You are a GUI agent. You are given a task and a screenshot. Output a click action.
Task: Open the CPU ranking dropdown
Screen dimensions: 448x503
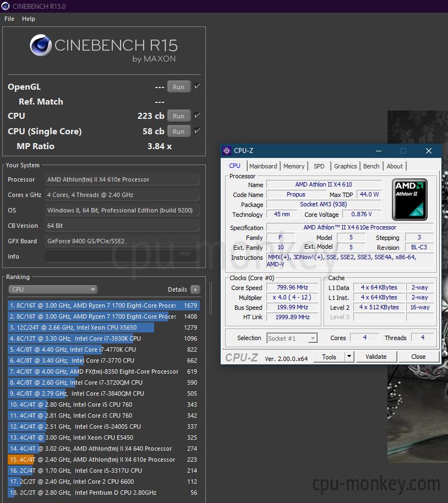(x=53, y=289)
